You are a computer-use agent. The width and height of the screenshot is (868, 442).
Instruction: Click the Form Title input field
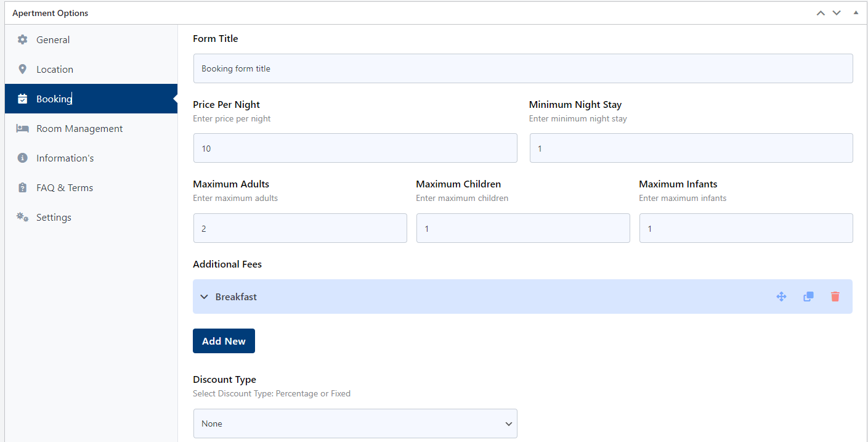coord(523,68)
